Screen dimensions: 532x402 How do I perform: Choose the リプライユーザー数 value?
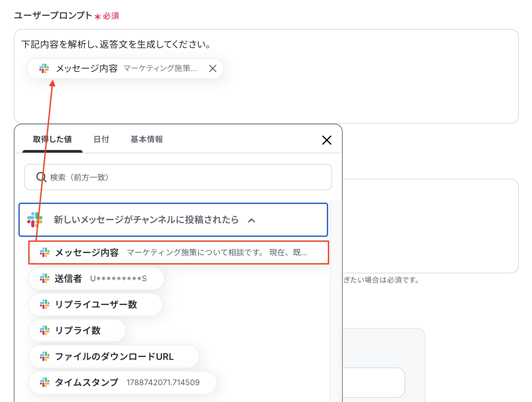95,305
